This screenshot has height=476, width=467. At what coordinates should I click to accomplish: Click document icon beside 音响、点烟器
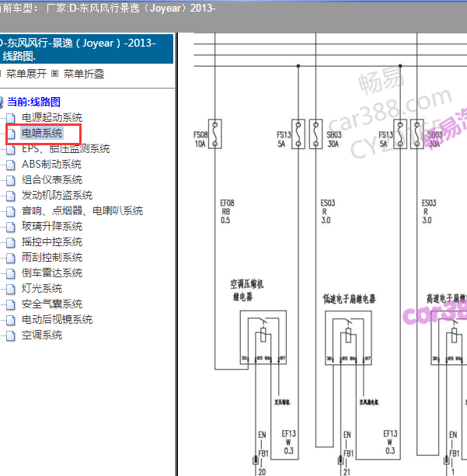[11, 211]
